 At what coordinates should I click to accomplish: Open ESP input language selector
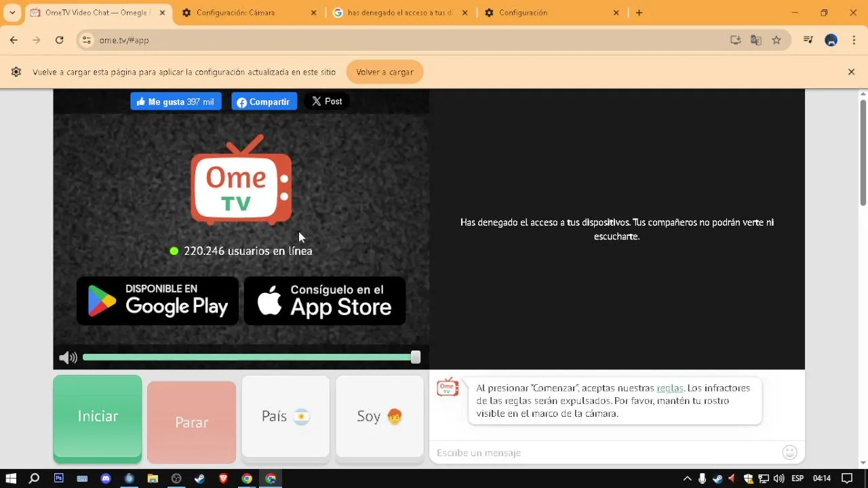point(797,479)
